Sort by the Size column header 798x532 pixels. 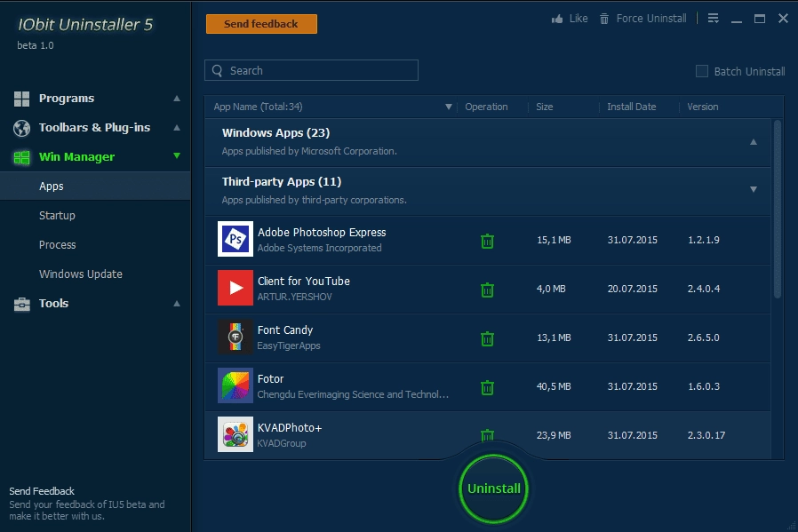point(544,107)
